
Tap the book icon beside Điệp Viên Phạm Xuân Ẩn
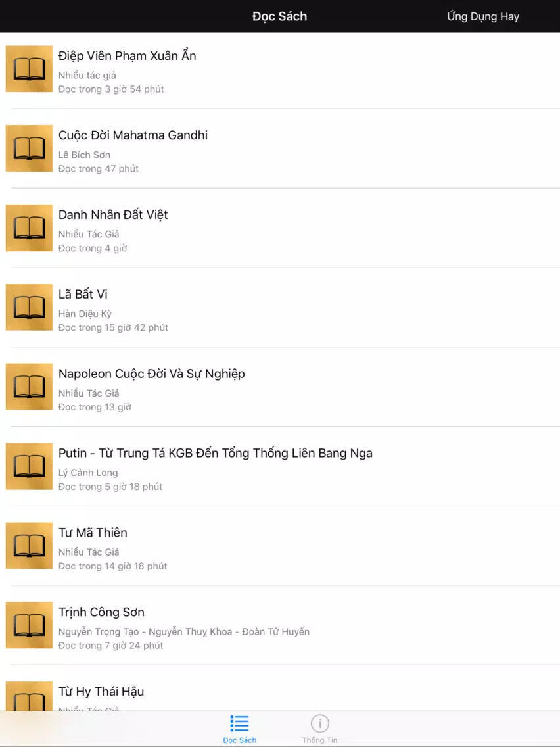point(29,69)
